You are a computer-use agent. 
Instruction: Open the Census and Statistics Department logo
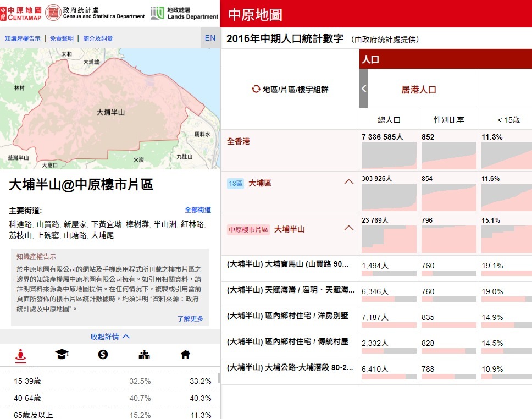pos(95,13)
